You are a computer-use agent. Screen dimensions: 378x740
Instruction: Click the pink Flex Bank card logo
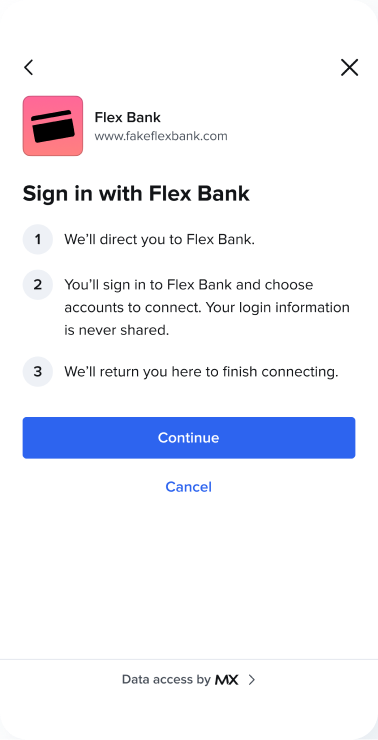point(53,126)
